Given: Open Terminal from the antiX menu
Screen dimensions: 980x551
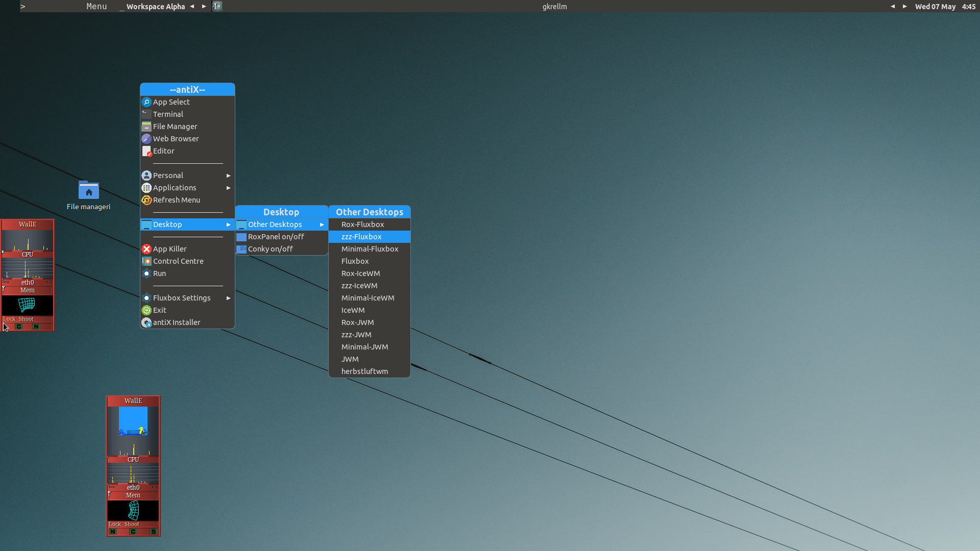Looking at the screenshot, I should pos(168,114).
